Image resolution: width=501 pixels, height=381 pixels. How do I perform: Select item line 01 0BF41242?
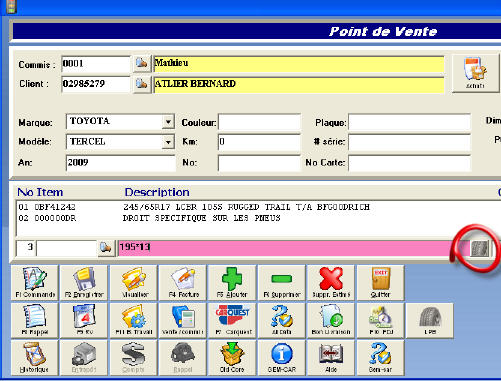pyautogui.click(x=258, y=207)
